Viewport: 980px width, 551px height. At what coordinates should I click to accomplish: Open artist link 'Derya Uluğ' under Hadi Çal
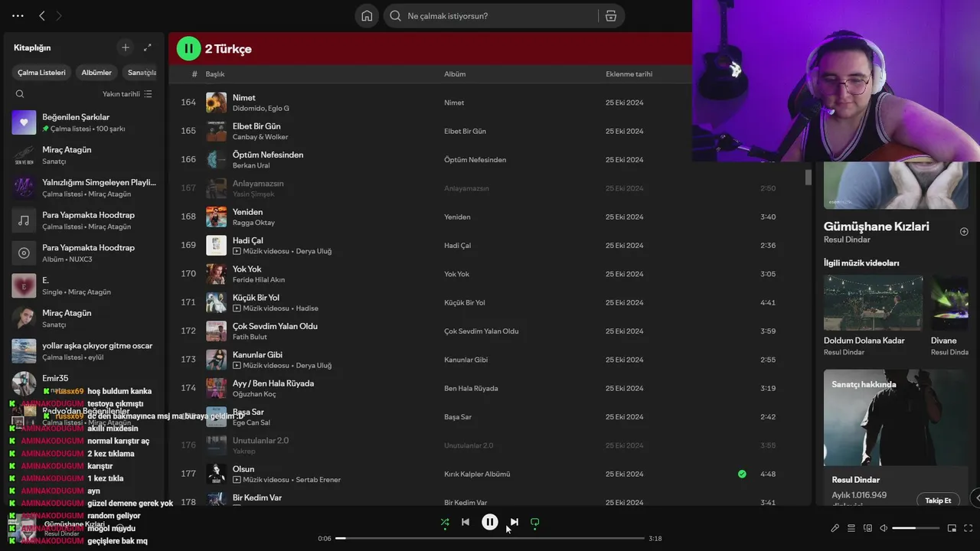click(313, 251)
